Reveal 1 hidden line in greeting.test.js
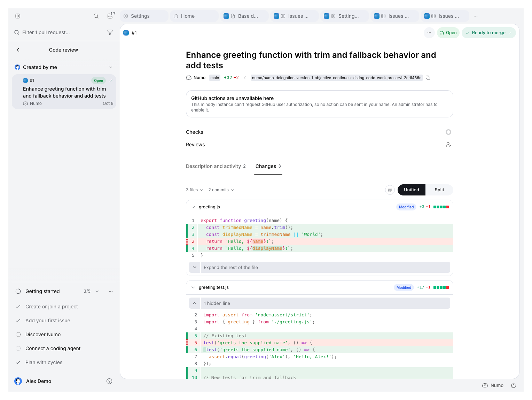Image resolution: width=532 pixels, height=400 pixels. [320, 303]
